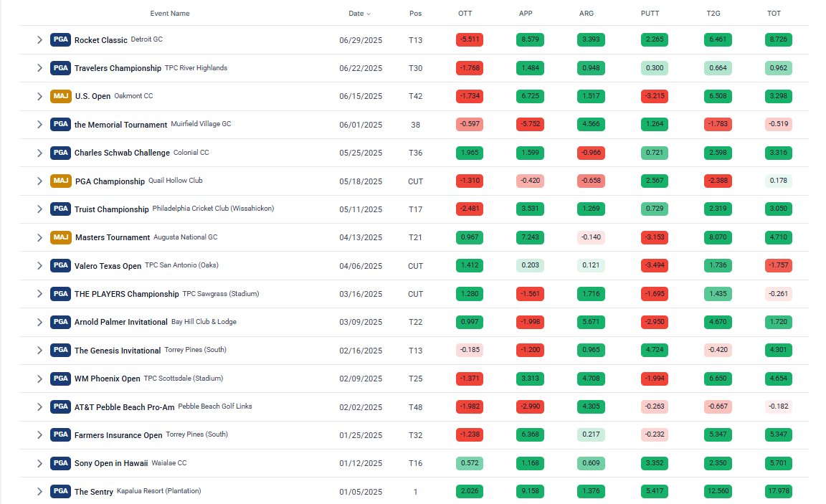826x504 pixels.
Task: Expand THE PLAYERS Championship row
Action: tap(39, 294)
